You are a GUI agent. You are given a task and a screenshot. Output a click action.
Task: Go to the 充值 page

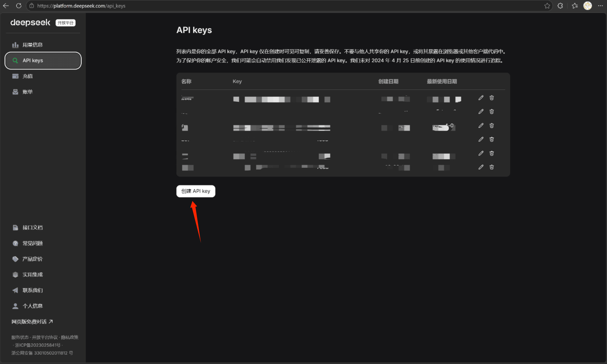(x=28, y=76)
